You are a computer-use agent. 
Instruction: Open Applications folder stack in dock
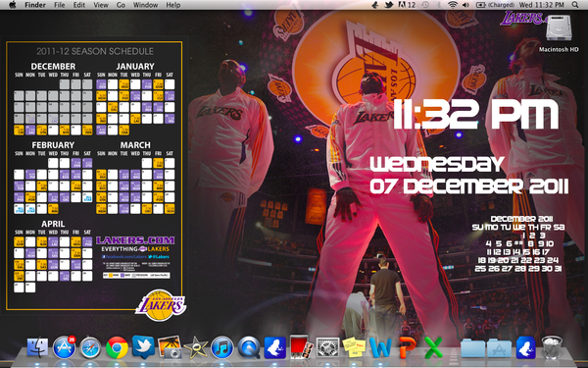point(499,347)
